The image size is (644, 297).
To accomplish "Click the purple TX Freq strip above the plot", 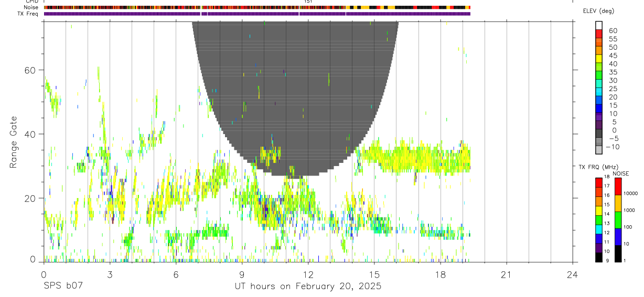I will [257, 14].
